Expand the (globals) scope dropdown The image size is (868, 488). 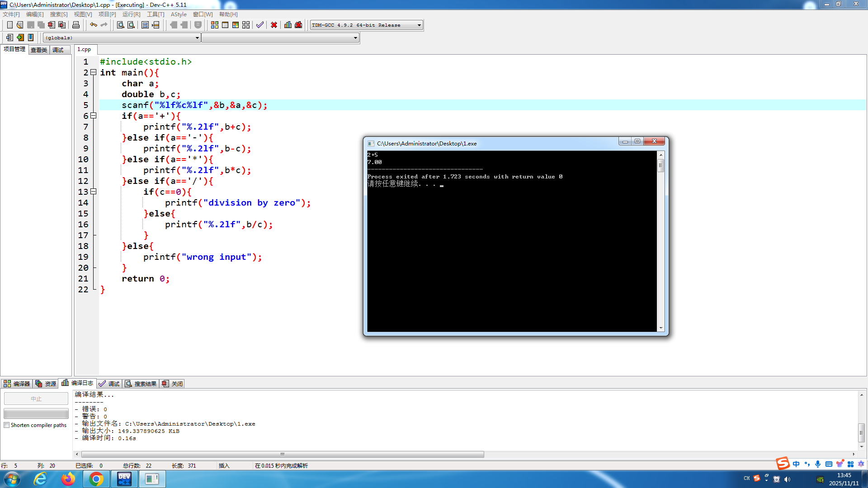point(197,38)
